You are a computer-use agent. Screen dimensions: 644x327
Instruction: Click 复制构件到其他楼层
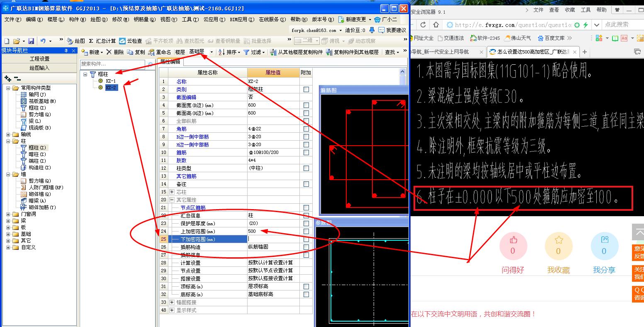(352, 52)
